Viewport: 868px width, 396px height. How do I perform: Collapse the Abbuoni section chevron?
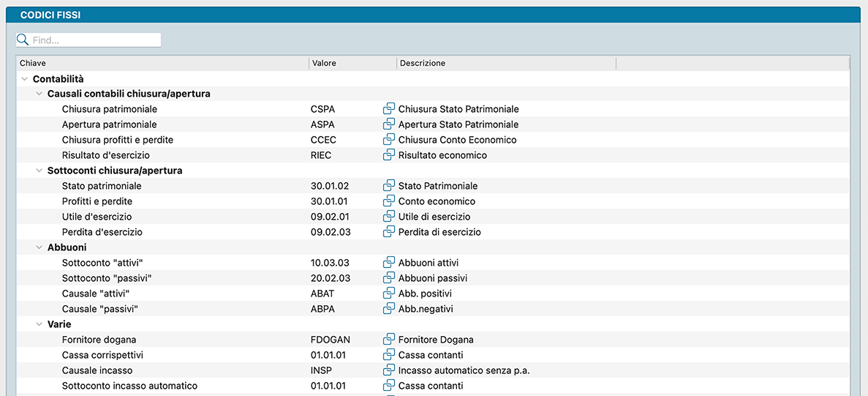tap(39, 248)
